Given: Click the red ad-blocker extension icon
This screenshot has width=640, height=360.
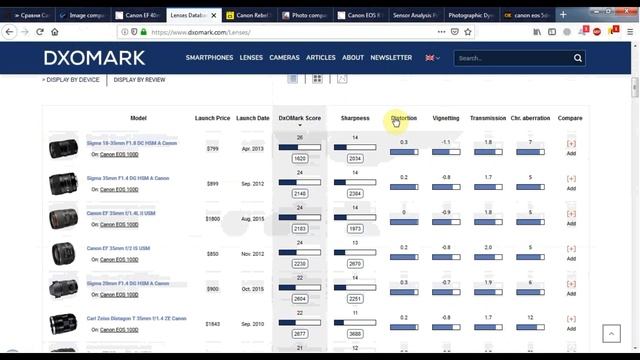Looking at the screenshot, I should pos(597,32).
